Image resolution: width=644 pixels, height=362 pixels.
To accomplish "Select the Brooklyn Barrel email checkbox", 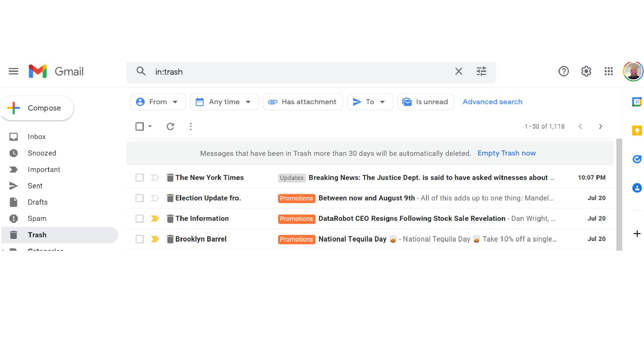I will (140, 239).
